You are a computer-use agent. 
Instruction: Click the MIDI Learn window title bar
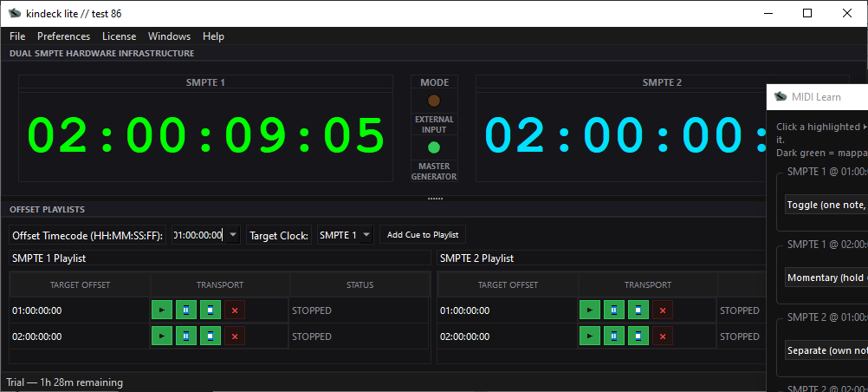coord(817,96)
